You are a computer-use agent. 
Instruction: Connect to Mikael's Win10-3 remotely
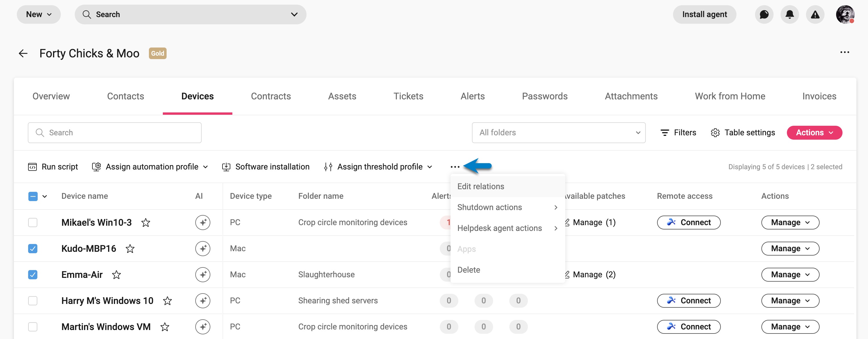tap(688, 223)
